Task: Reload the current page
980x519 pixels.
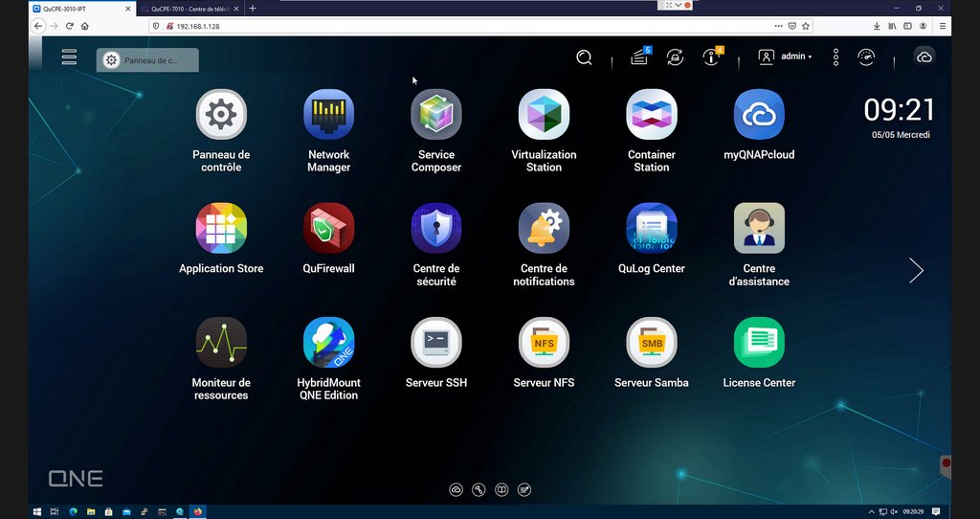Action: tap(69, 26)
